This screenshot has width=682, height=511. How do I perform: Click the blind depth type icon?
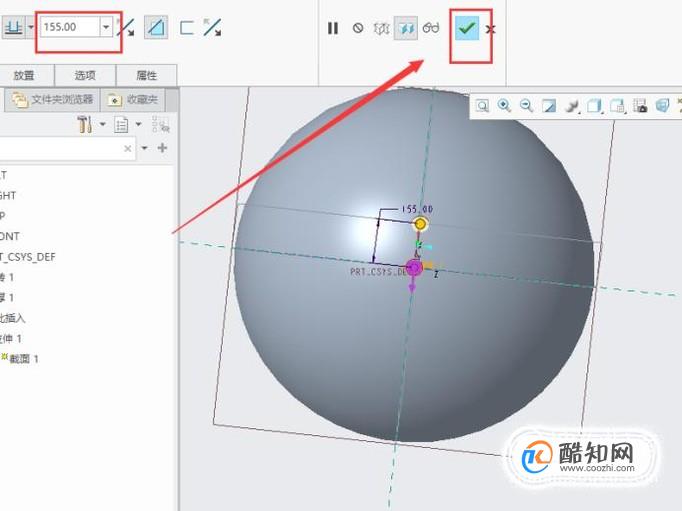pos(13,28)
